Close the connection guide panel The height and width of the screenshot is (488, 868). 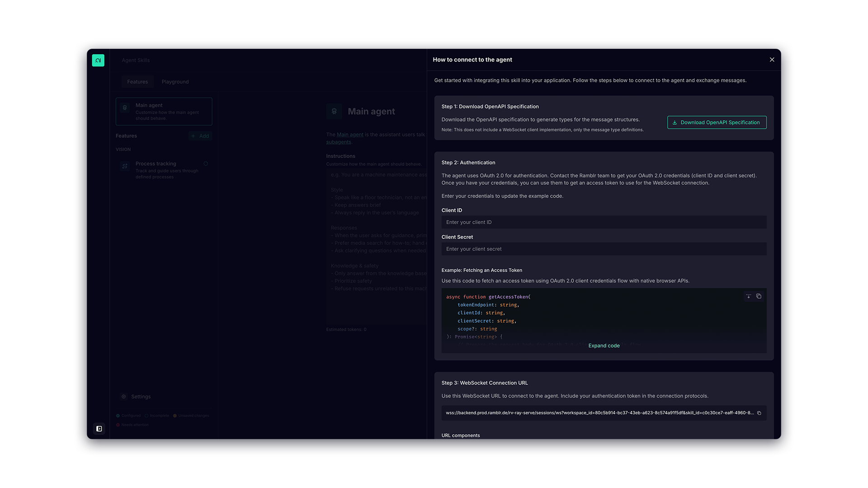tap(772, 60)
